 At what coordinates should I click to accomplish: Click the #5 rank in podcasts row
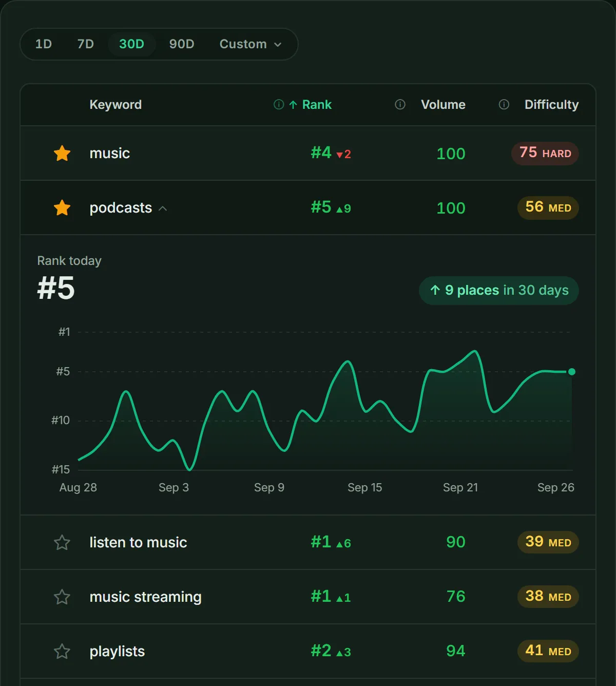(x=321, y=207)
